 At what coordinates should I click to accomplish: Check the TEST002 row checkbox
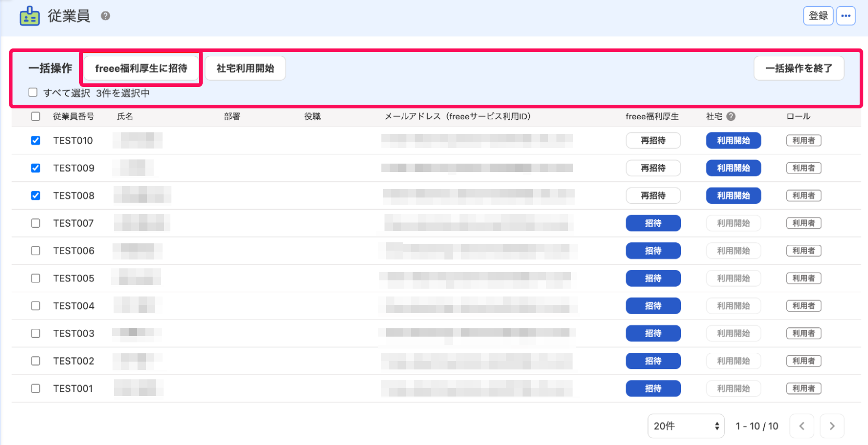(35, 361)
